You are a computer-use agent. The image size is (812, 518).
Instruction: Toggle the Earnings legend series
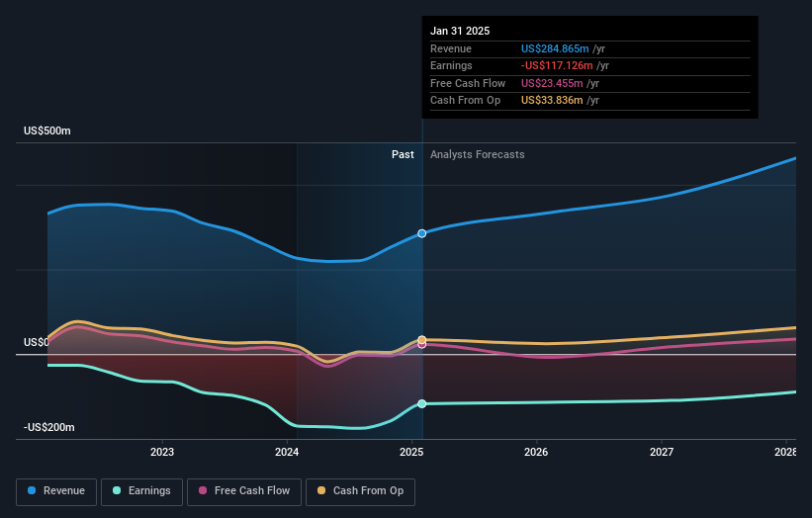tap(141, 491)
